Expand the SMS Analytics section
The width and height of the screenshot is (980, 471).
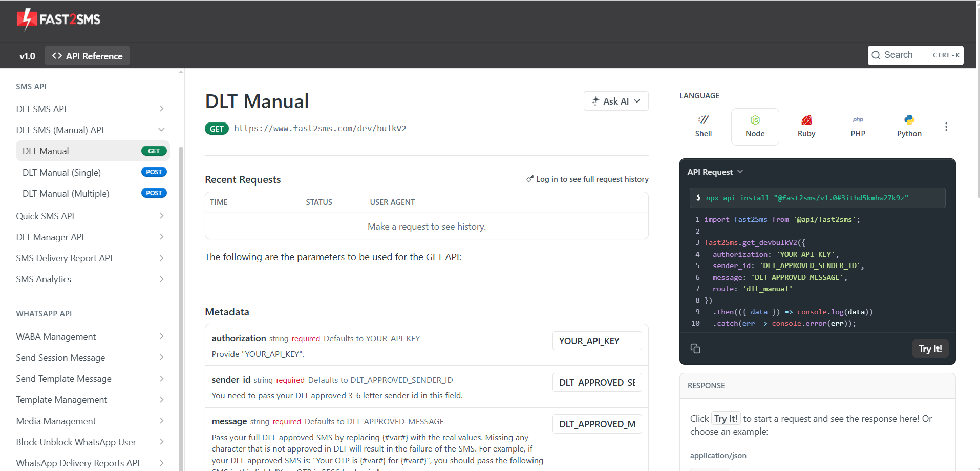[161, 279]
